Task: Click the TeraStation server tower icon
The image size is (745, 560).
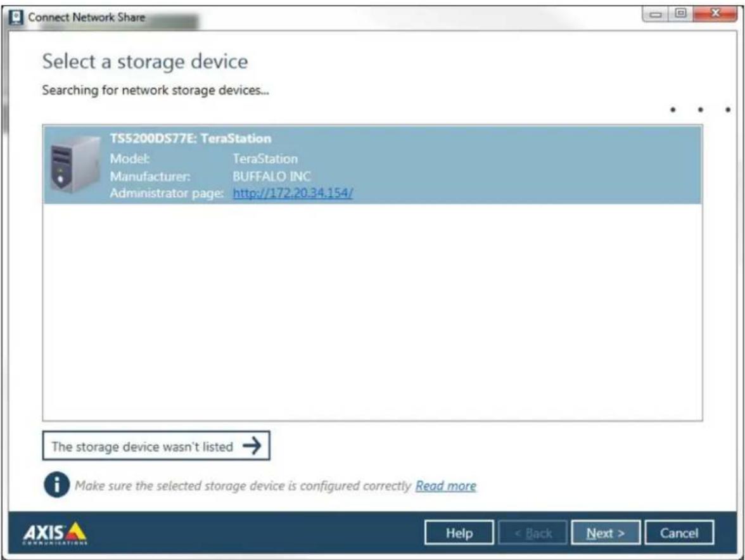Action: tap(75, 164)
